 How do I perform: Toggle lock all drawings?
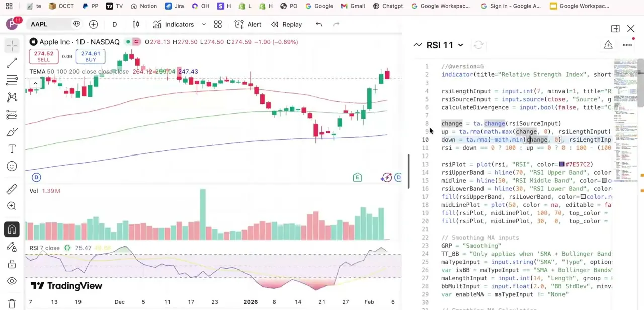[x=12, y=264]
